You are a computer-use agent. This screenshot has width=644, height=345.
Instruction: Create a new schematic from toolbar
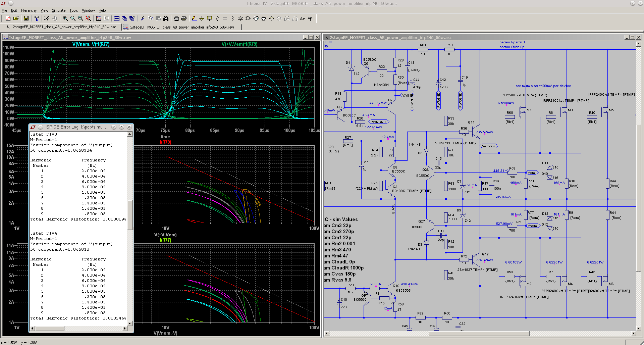(x=8, y=18)
